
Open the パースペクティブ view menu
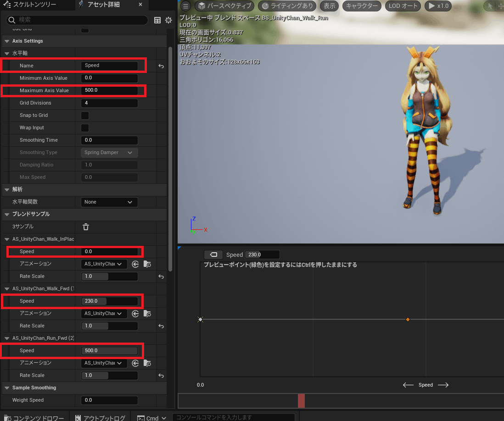pyautogui.click(x=224, y=6)
